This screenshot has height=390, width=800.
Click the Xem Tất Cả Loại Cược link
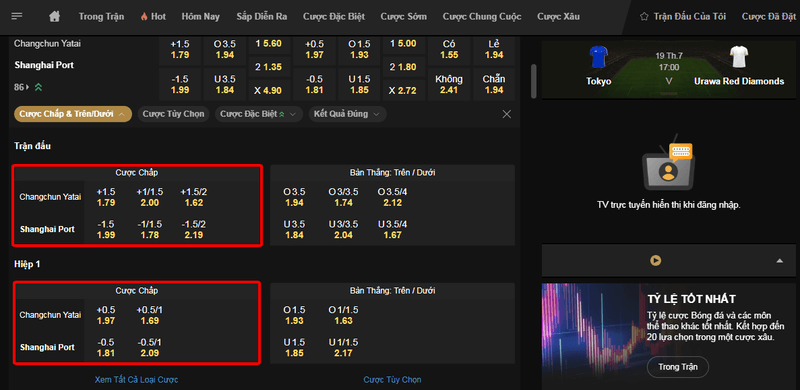(x=136, y=380)
